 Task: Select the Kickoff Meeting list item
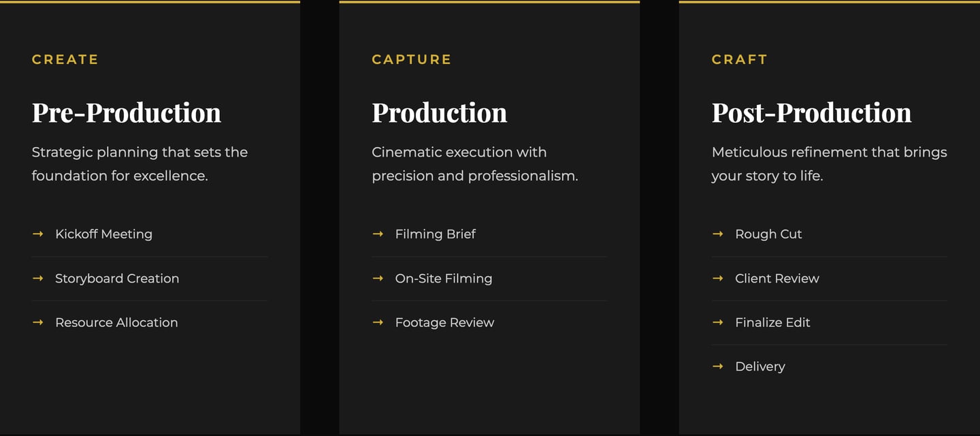click(103, 234)
